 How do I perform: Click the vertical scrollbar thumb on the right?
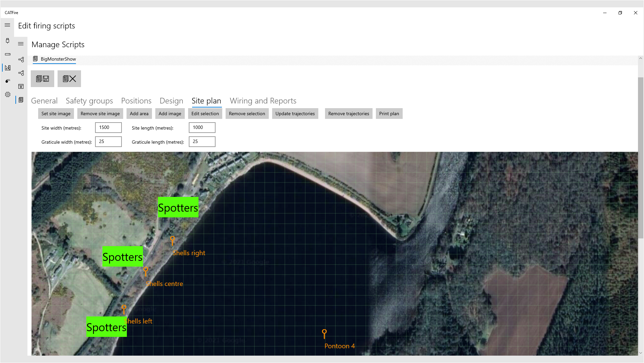(640, 157)
